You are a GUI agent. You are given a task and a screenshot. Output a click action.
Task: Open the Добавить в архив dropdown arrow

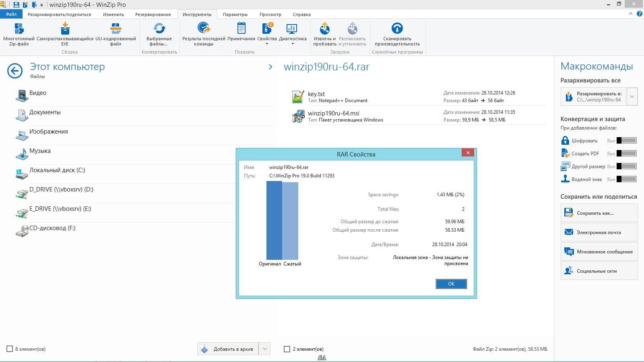pyautogui.click(x=265, y=349)
